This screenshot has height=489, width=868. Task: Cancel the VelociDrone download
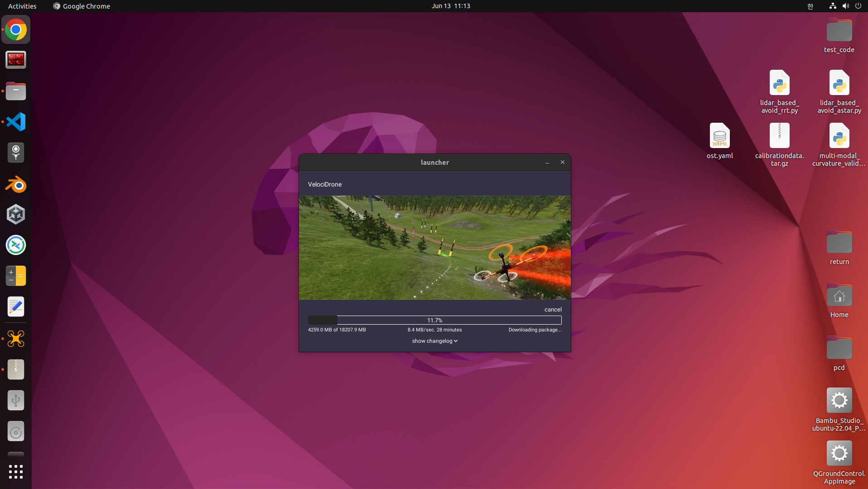click(553, 309)
